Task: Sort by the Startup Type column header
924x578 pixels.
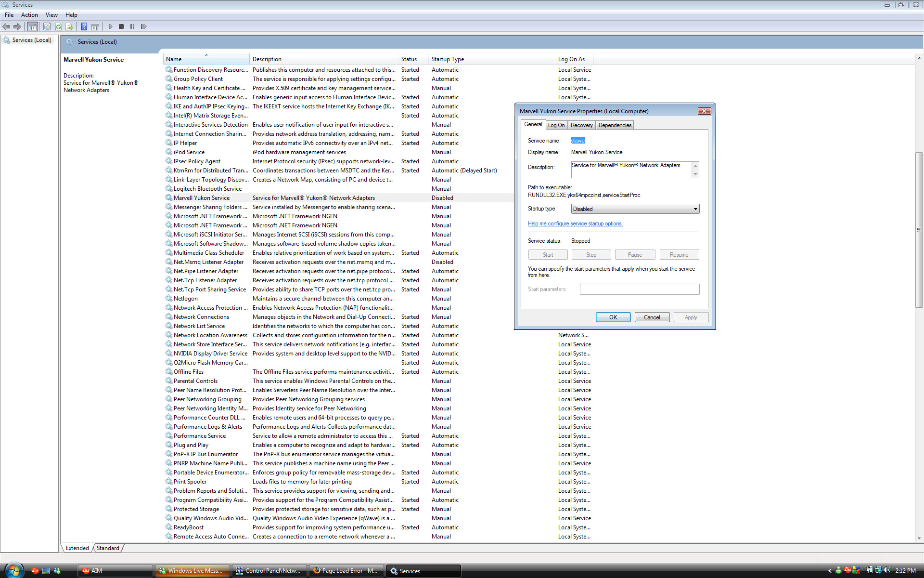Action: [492, 59]
